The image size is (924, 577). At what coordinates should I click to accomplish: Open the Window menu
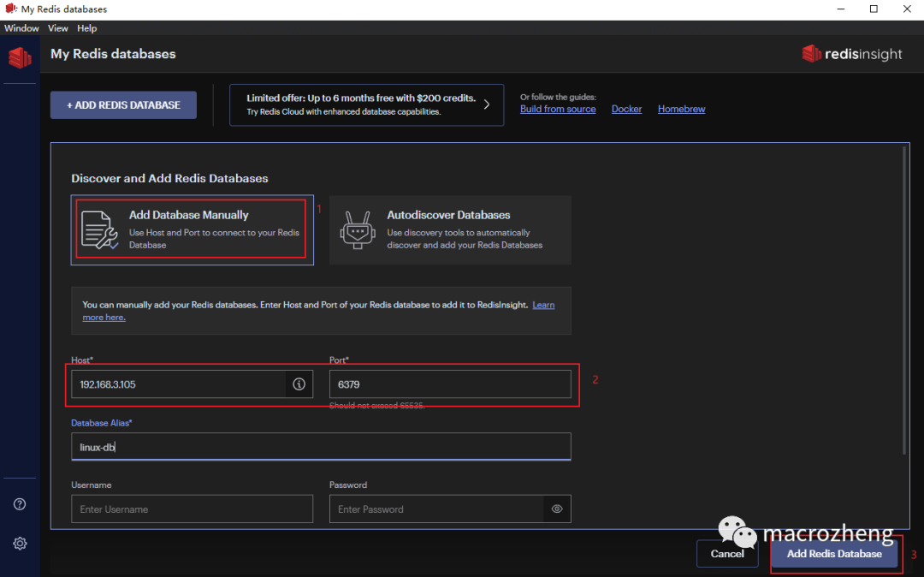21,28
